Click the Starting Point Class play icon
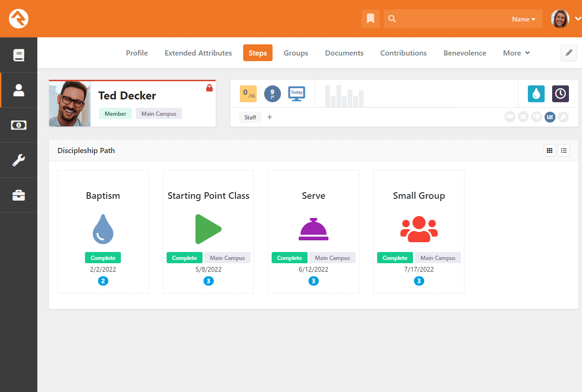The image size is (582, 392). click(x=208, y=229)
